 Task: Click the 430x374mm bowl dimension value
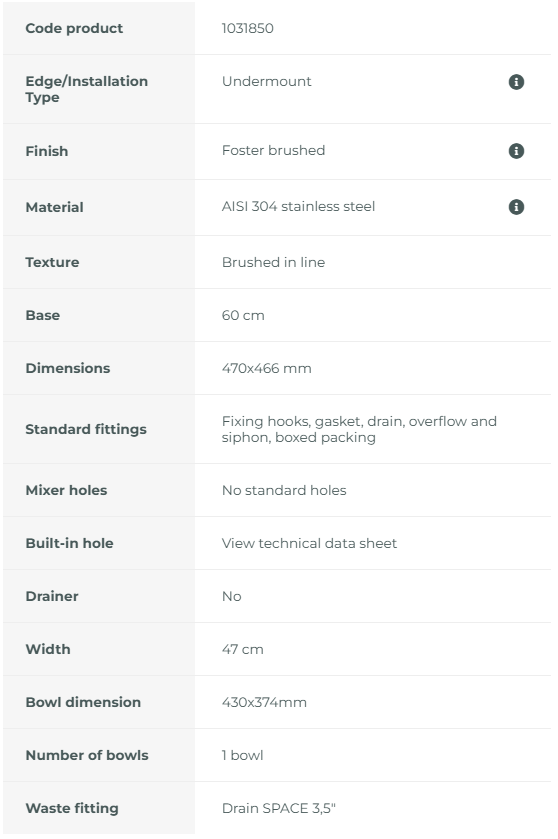[264, 702]
